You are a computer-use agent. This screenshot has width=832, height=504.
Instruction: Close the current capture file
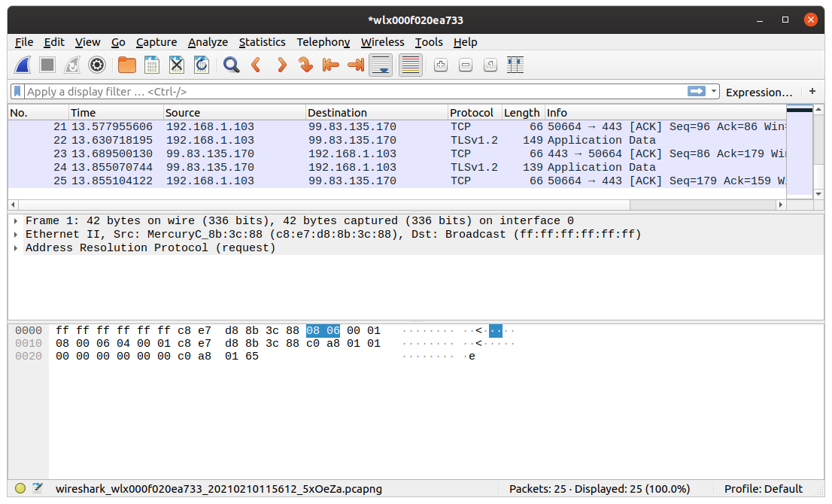click(176, 65)
